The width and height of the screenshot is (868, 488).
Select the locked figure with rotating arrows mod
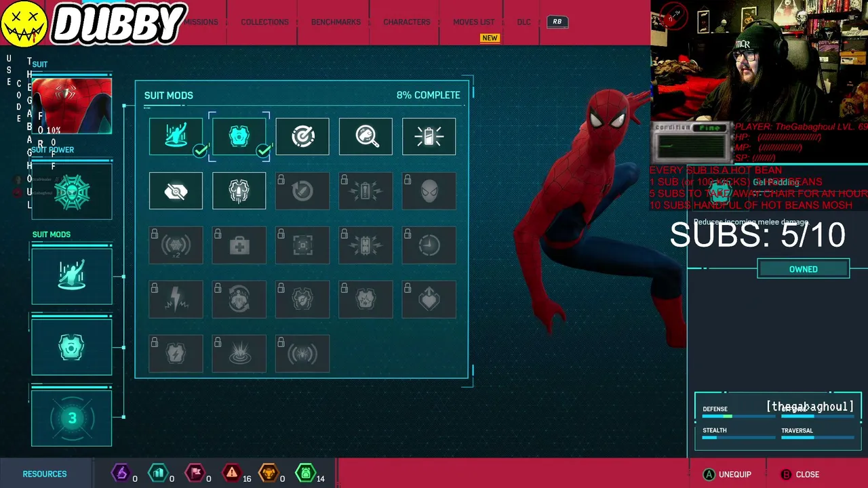tap(239, 299)
